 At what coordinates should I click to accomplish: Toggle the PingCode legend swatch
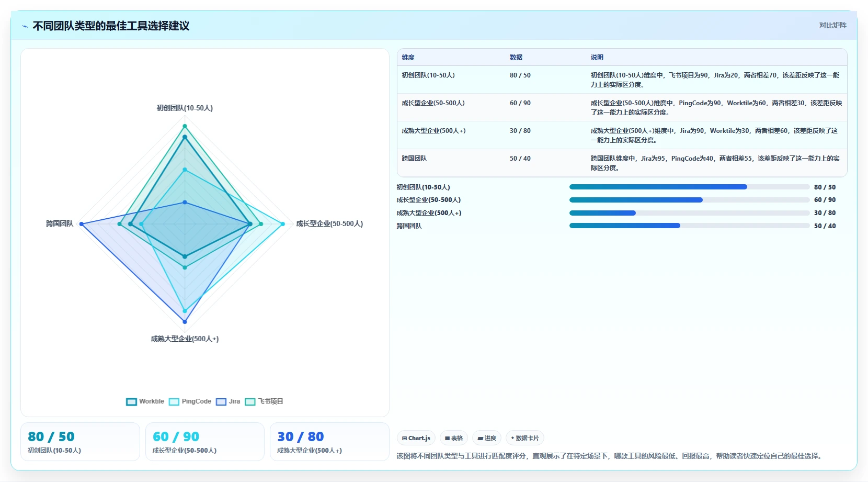click(174, 401)
